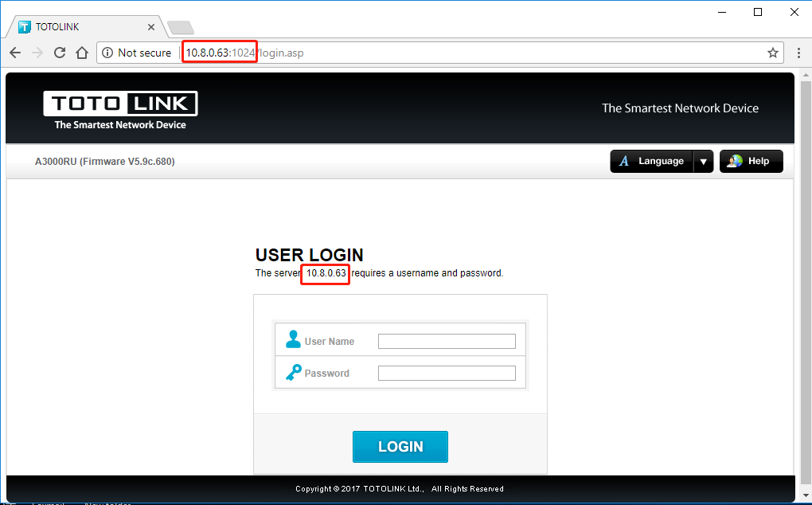
Task: Open a new browser tab
Action: pos(181,27)
